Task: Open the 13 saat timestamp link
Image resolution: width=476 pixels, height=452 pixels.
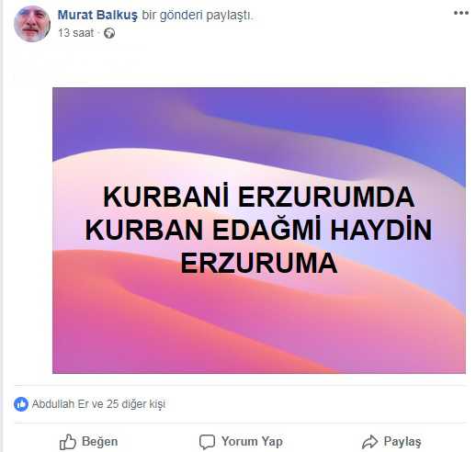Action: [x=75, y=33]
